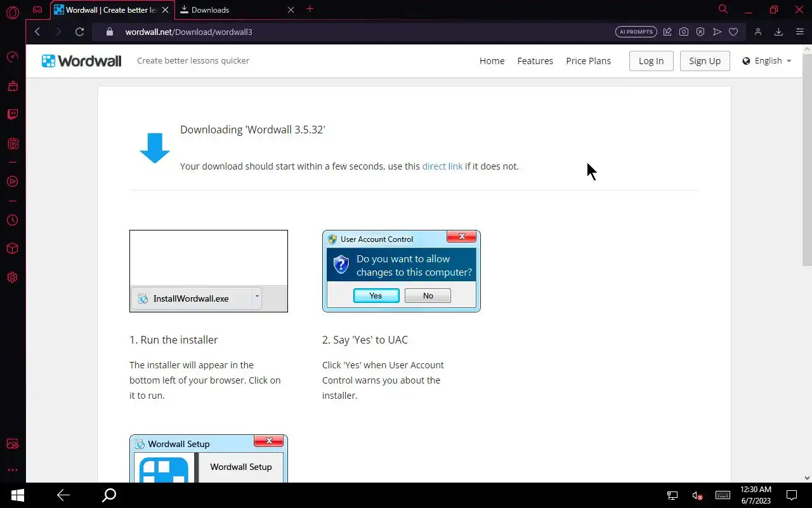
Task: Open GX Cleaner broom icon in sidebar
Action: click(12, 86)
